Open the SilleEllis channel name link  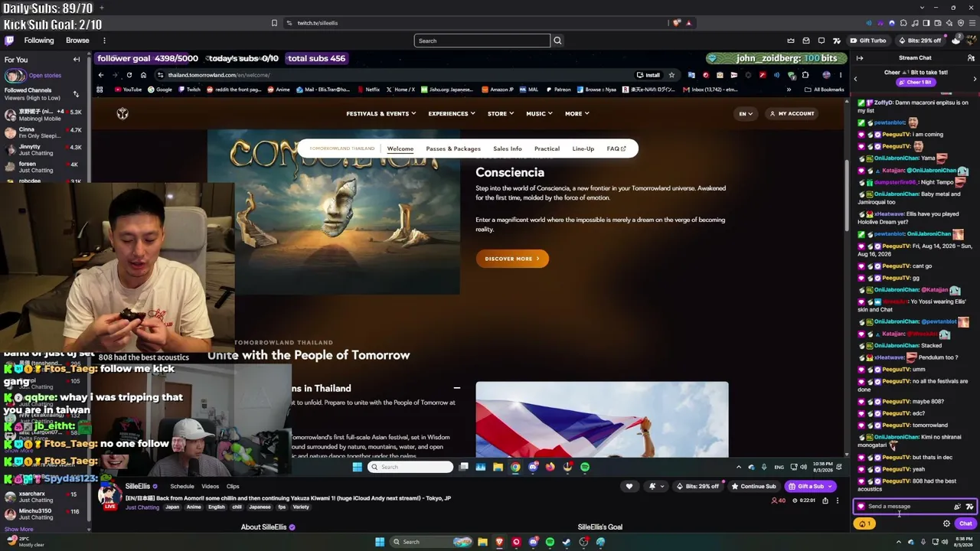[x=138, y=486]
